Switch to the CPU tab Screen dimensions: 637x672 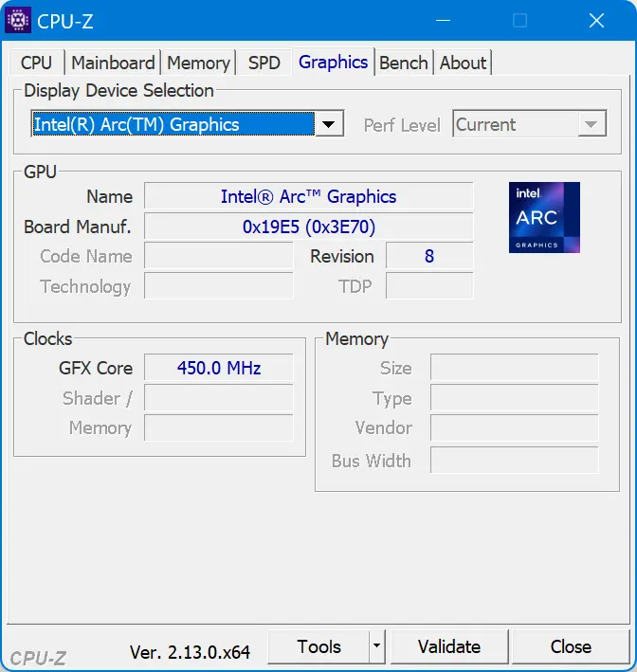coord(36,63)
